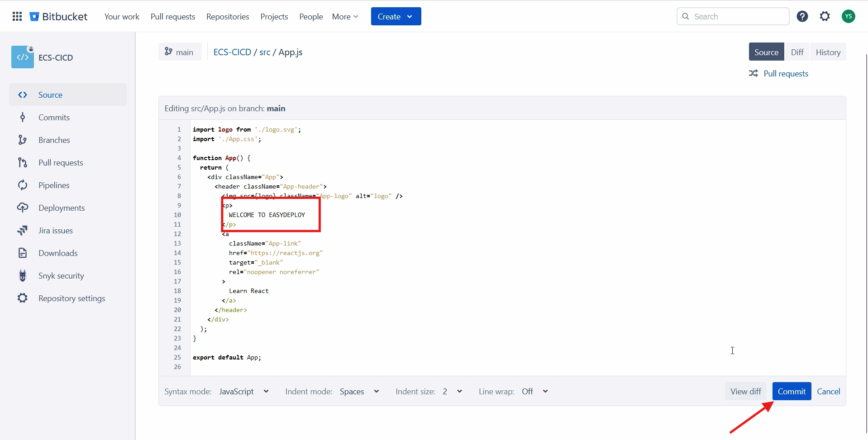Click the View diff button
The image size is (868, 440).
[745, 391]
